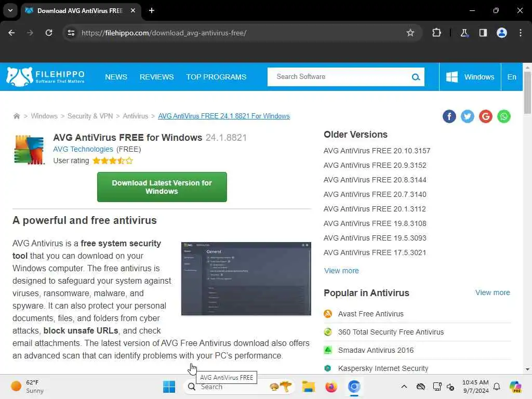Open the browser profile avatar
Image resolution: width=532 pixels, height=399 pixels.
point(502,33)
